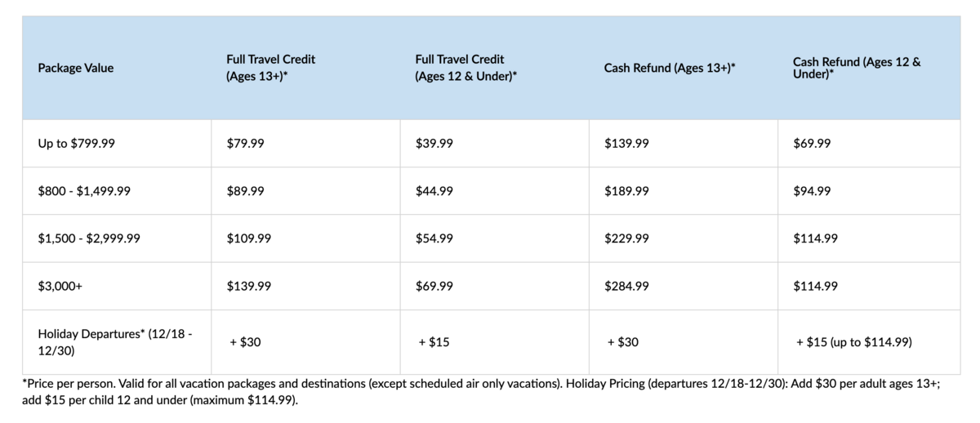Click the Holiday Departures row label
Screen dimensions: 980x423
click(x=115, y=341)
